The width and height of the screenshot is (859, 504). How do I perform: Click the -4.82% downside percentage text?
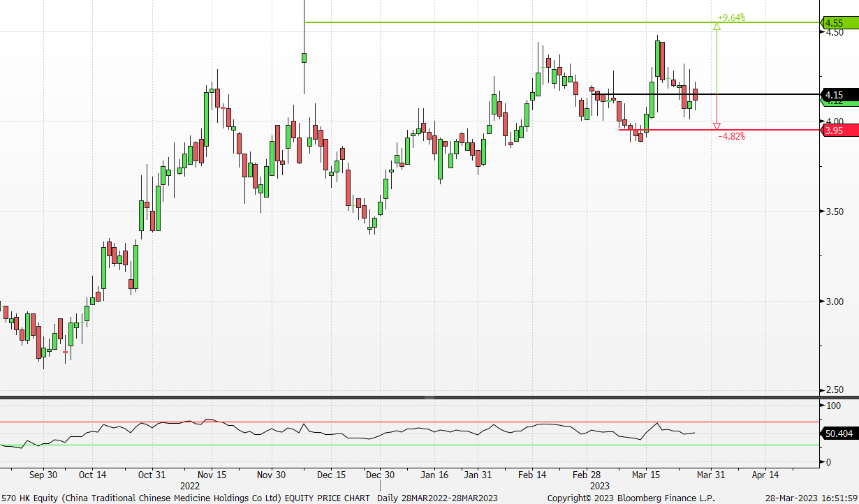[x=732, y=137]
